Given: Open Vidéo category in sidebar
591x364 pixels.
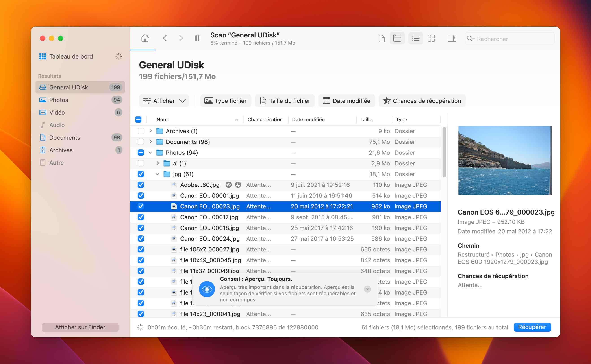Looking at the screenshot, I should (x=80, y=112).
